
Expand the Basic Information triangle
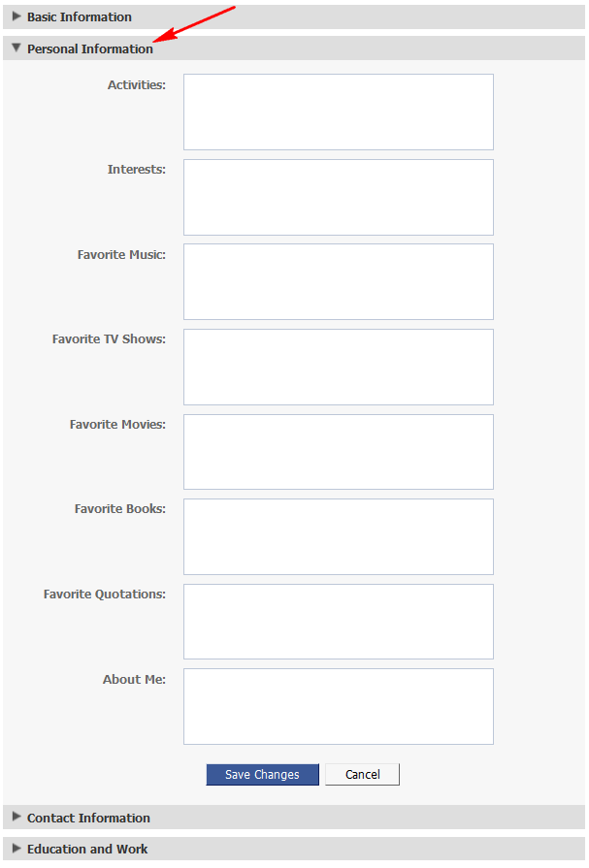(16, 16)
